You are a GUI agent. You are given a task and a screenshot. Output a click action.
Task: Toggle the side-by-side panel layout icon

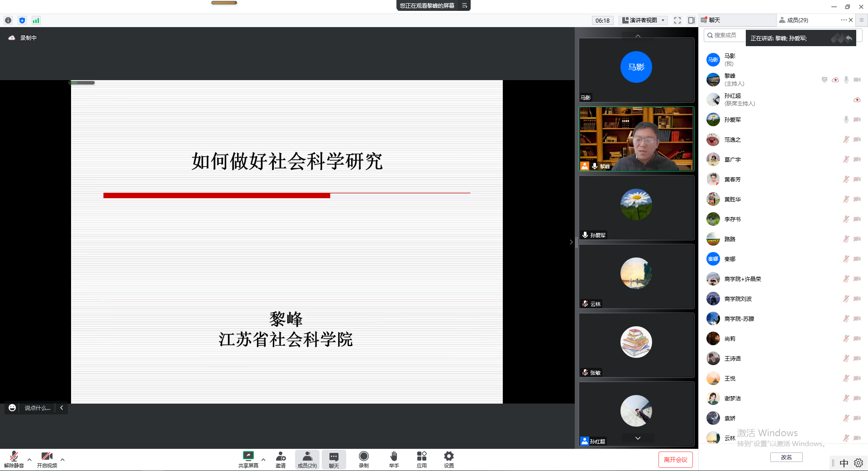pos(691,20)
